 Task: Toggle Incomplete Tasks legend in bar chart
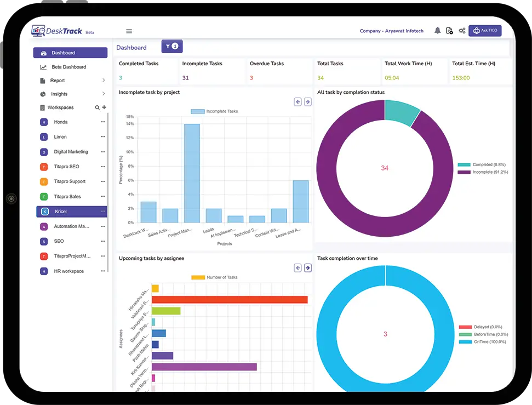tap(214, 111)
